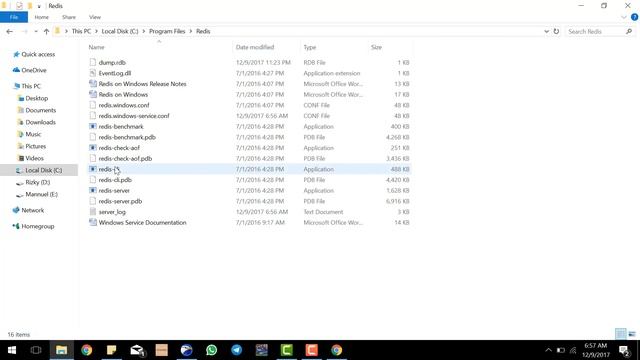640x360 pixels.
Task: Sort by the Type column header
Action: click(x=310, y=47)
